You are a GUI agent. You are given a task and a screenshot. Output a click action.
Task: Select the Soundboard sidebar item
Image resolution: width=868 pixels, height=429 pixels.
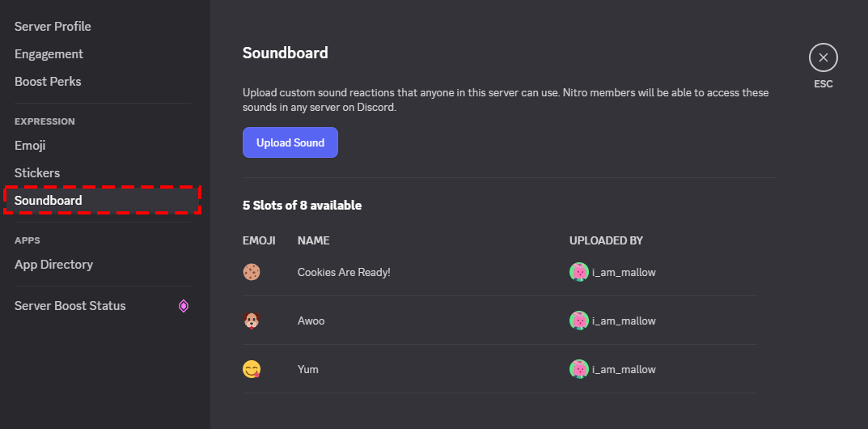tap(49, 201)
